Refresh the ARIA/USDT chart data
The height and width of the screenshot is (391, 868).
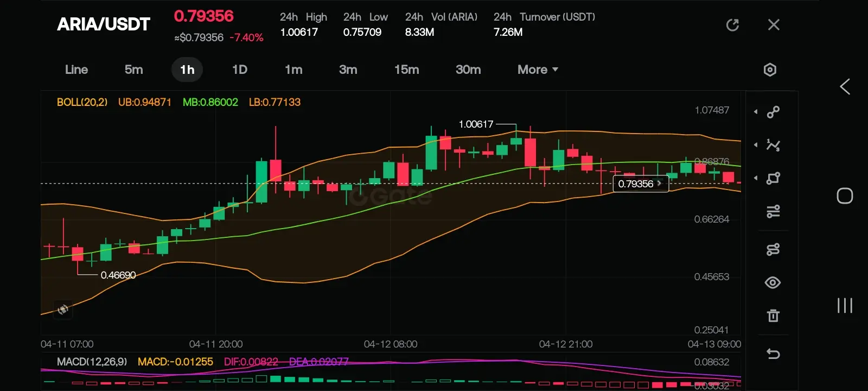(x=732, y=25)
